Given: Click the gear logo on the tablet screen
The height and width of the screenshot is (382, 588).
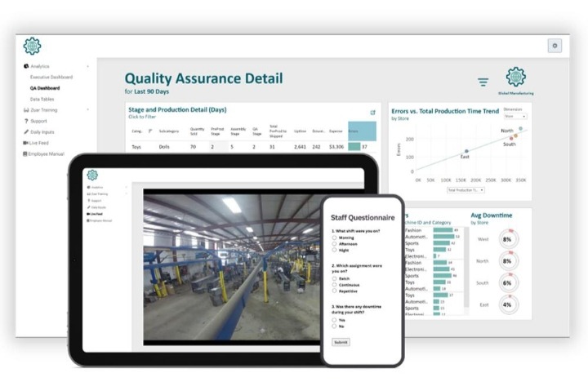Looking at the screenshot, I should (x=92, y=175).
